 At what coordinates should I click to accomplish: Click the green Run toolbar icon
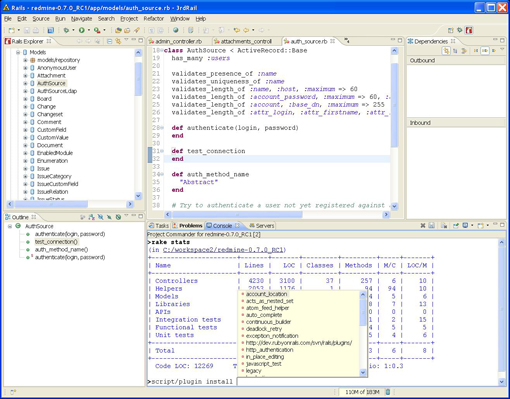82,30
